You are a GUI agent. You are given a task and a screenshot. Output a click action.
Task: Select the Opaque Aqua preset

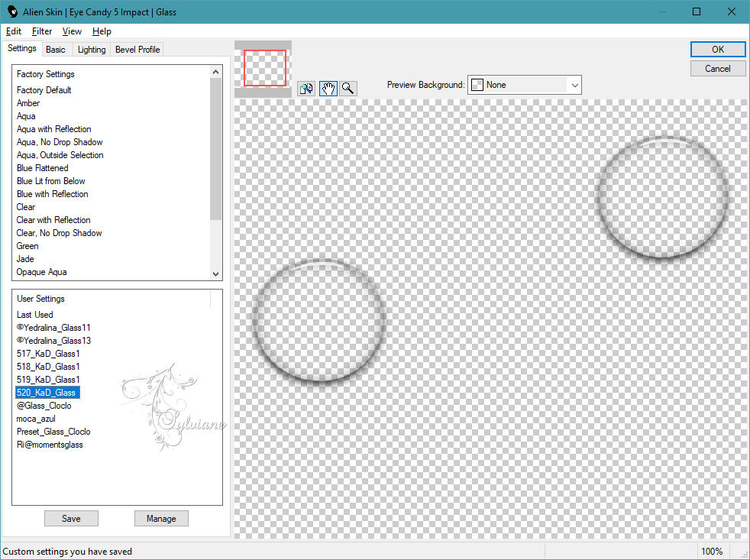(41, 271)
